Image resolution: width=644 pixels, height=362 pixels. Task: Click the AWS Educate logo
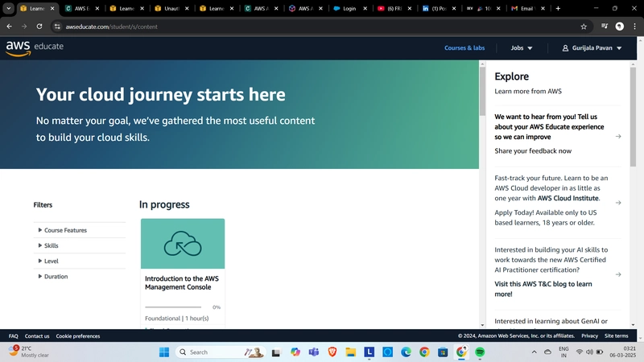[x=35, y=48]
